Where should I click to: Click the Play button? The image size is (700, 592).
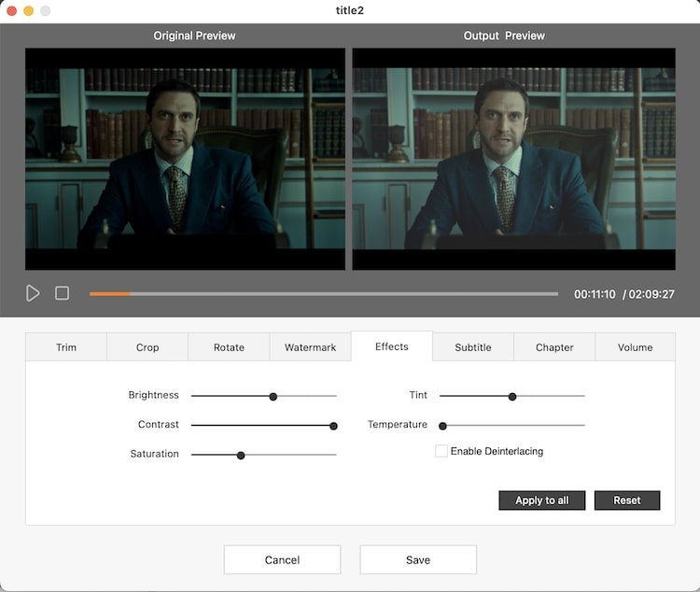pyautogui.click(x=33, y=293)
